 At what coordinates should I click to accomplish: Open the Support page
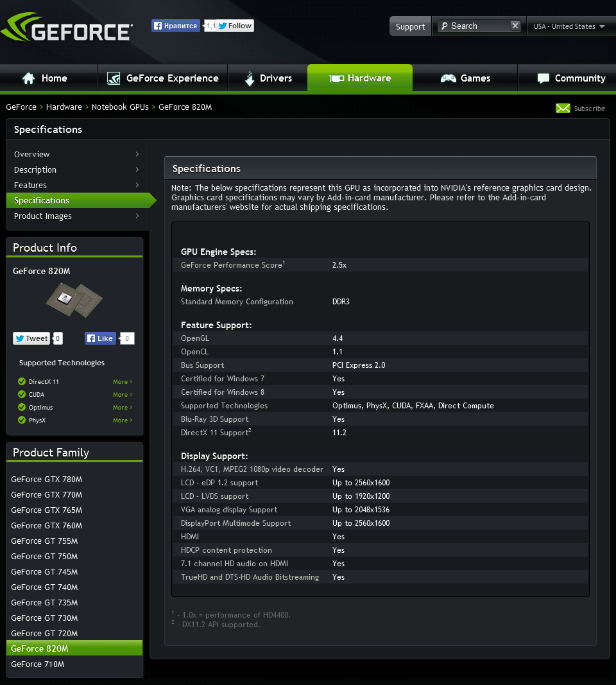[x=410, y=26]
